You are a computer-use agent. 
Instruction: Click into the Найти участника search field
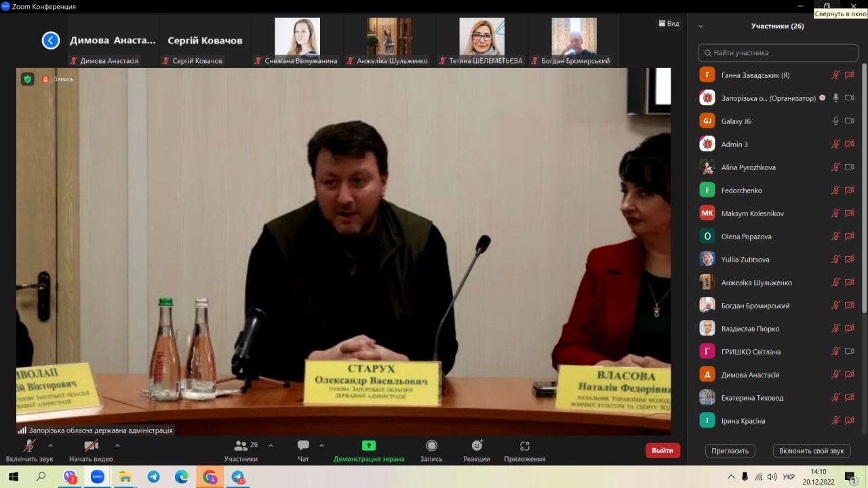[x=777, y=52]
